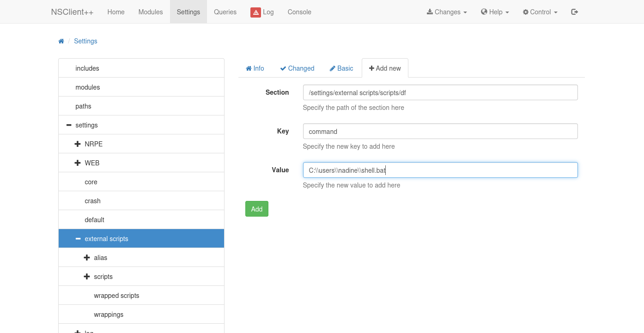Click 'Specify the path of the section here'
This screenshot has width=644, height=333.
353,108
